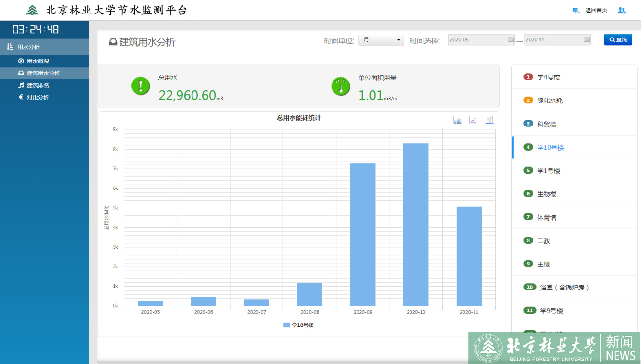Viewport: 641px width, 364px height.
Task: Click the 返回首页 link
Action: point(596,10)
